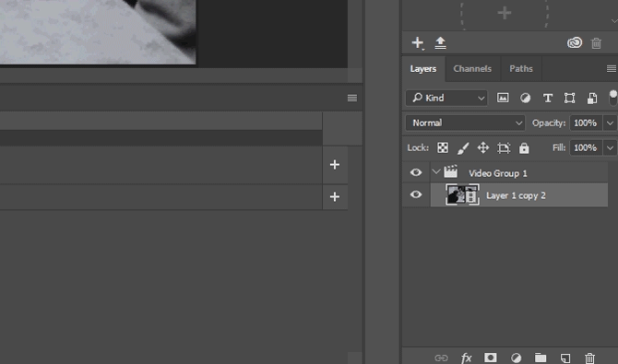Select the Video Group 1 row

pyautogui.click(x=518, y=172)
